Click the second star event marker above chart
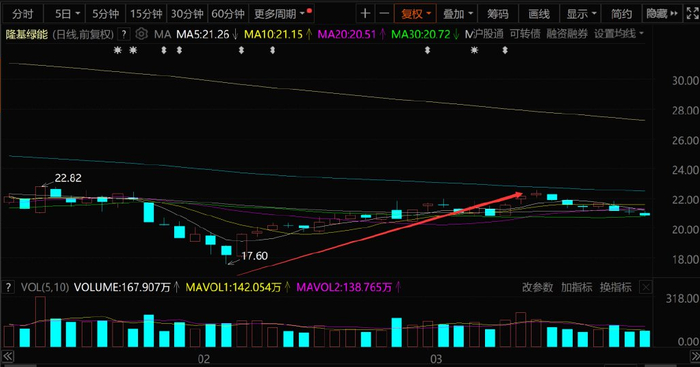This screenshot has height=367, width=700. click(x=133, y=50)
